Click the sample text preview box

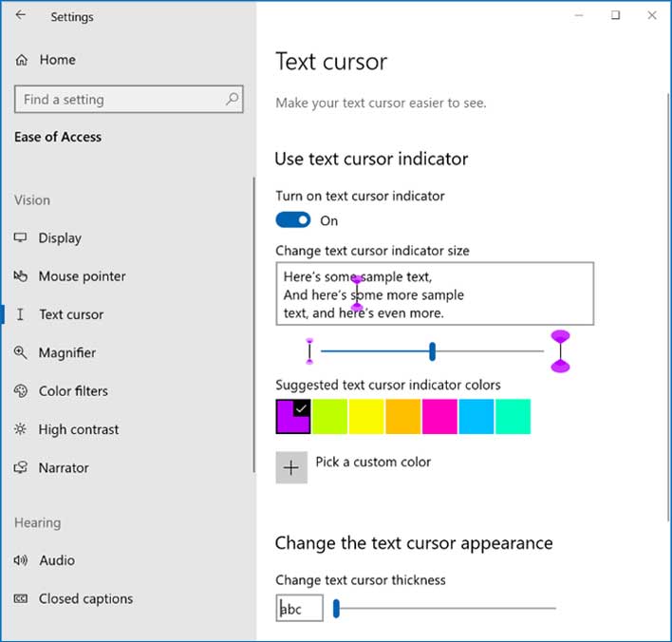pyautogui.click(x=435, y=293)
